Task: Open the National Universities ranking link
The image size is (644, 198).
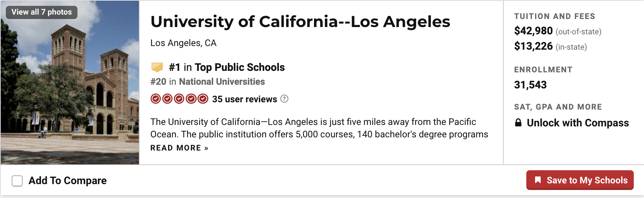Action: click(x=221, y=81)
